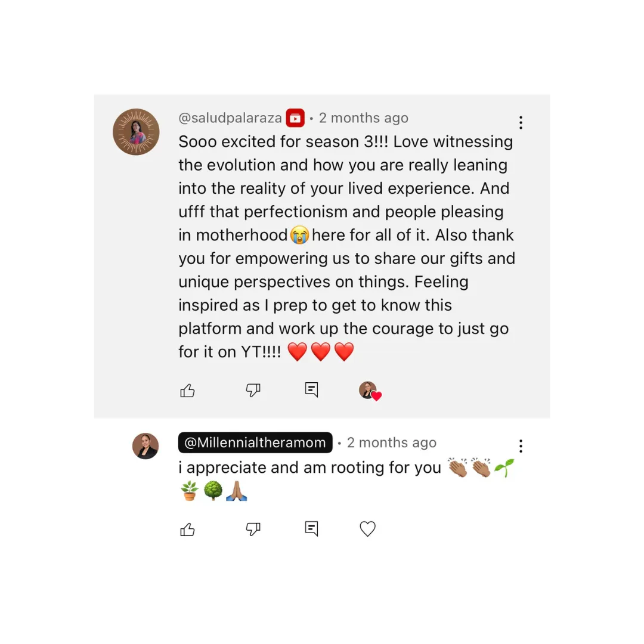View the @Millennialtheramom profile avatar
This screenshot has height=644, width=644.
(145, 446)
